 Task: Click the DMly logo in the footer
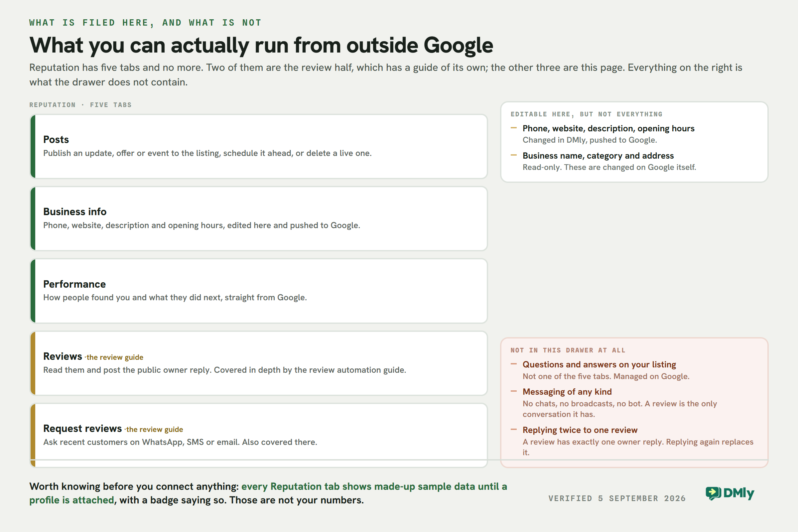(730, 493)
